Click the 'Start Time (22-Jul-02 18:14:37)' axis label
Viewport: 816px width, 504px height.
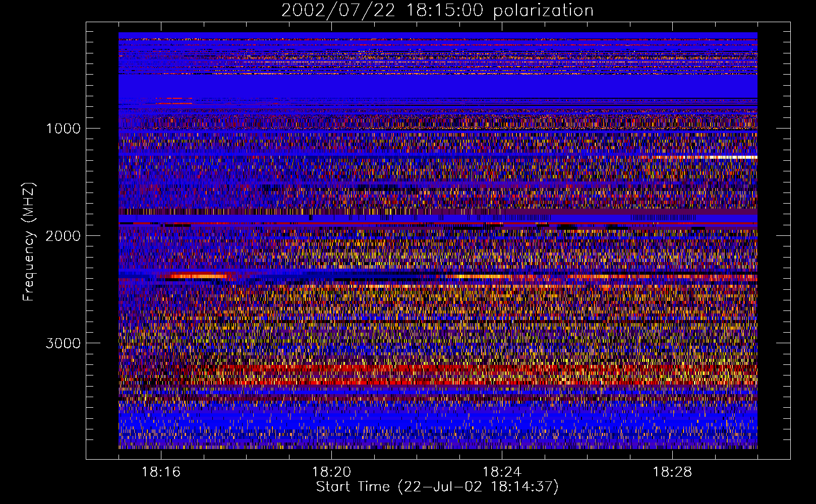pyautogui.click(x=437, y=487)
